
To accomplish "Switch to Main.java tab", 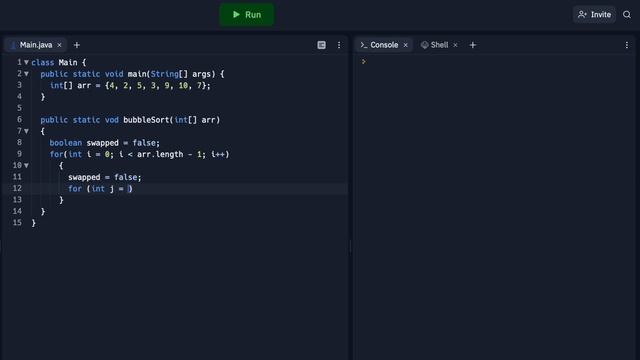I will [36, 45].
